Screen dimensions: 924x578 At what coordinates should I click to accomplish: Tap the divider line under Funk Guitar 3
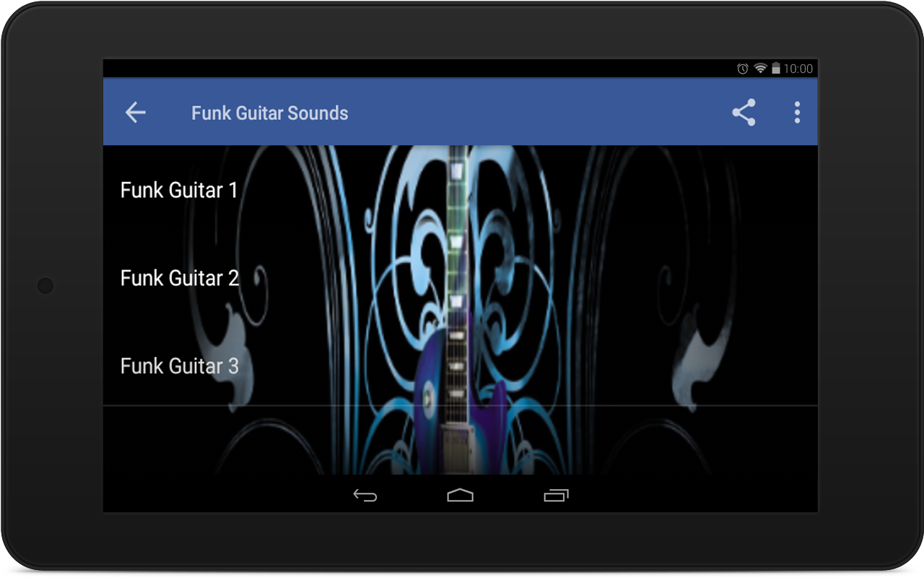click(x=461, y=405)
